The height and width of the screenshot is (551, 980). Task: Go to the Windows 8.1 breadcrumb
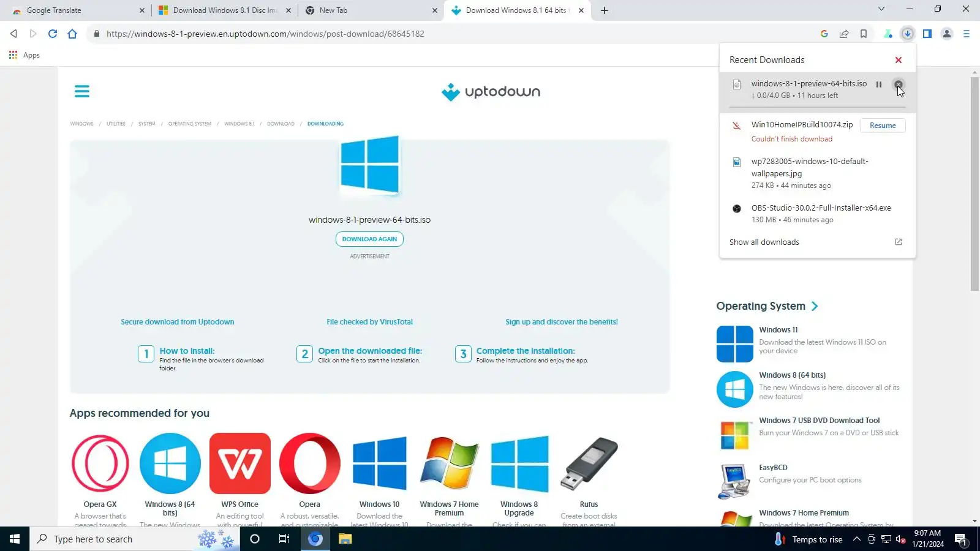[239, 124]
